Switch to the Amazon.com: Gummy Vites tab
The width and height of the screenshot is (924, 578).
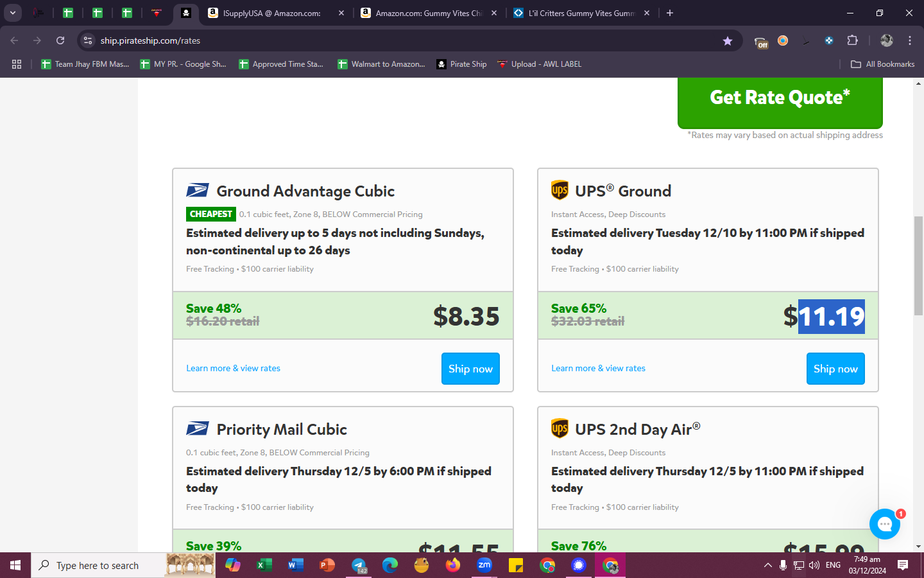[x=429, y=13]
